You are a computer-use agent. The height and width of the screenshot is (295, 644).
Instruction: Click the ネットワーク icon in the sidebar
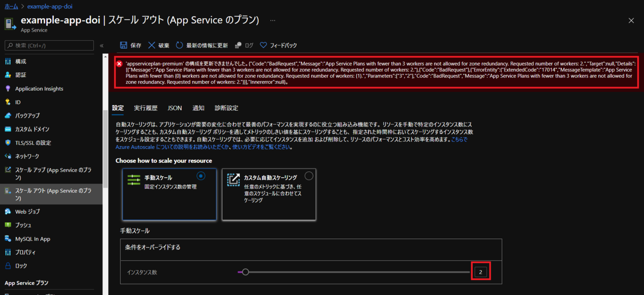(8, 156)
